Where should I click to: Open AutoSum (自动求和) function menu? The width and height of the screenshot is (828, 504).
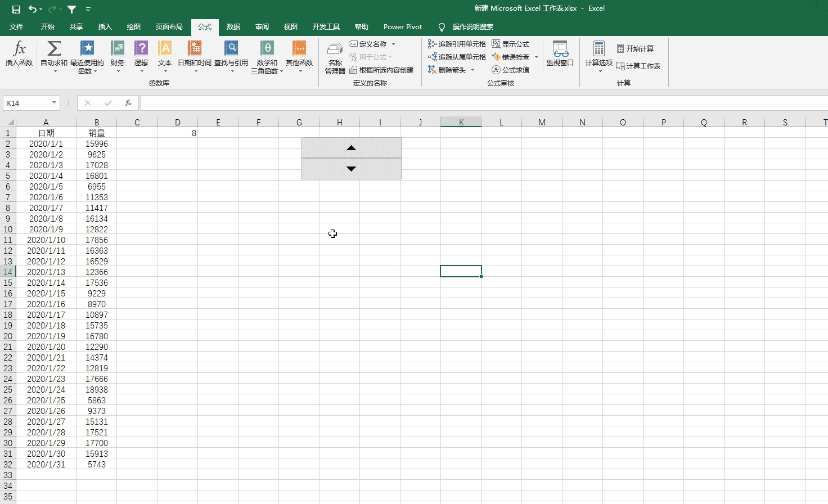pos(54,57)
